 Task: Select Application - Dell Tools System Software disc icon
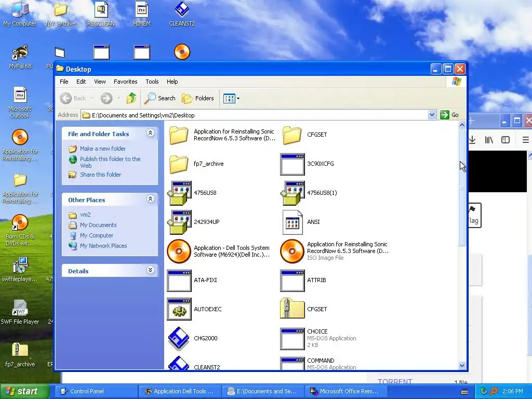click(179, 251)
